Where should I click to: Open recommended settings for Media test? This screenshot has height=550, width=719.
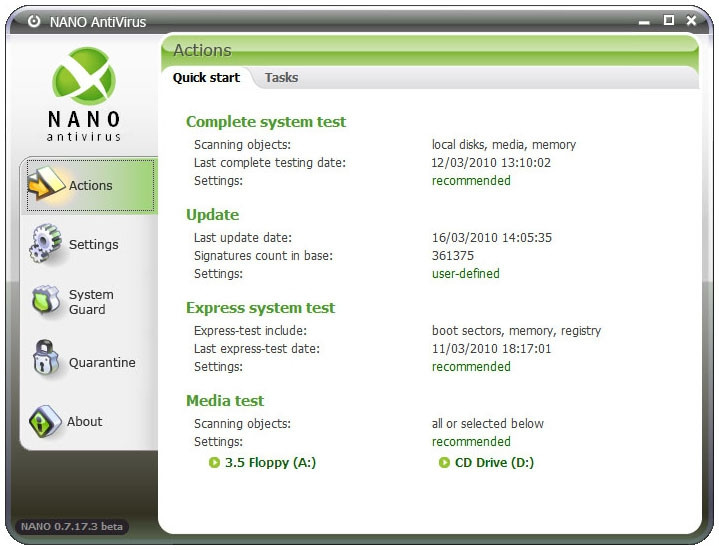[471, 441]
